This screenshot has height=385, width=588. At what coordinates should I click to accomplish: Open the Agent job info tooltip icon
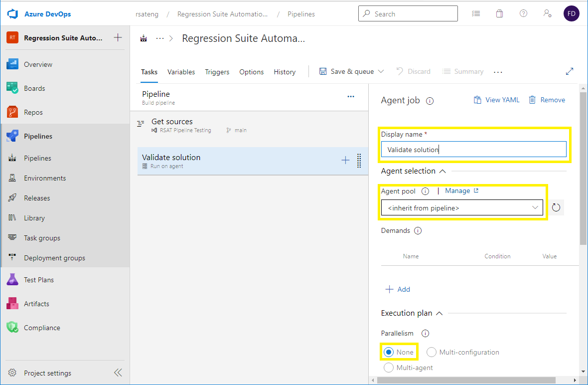[430, 100]
